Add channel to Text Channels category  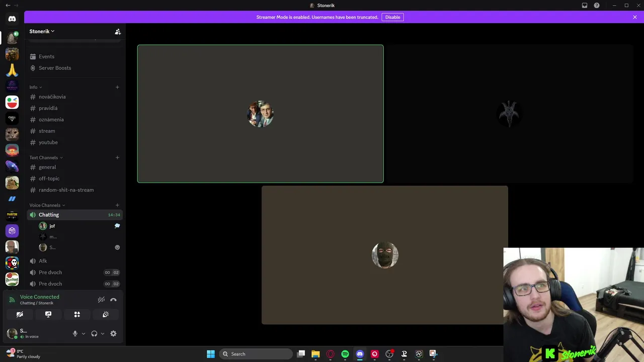pyautogui.click(x=117, y=157)
